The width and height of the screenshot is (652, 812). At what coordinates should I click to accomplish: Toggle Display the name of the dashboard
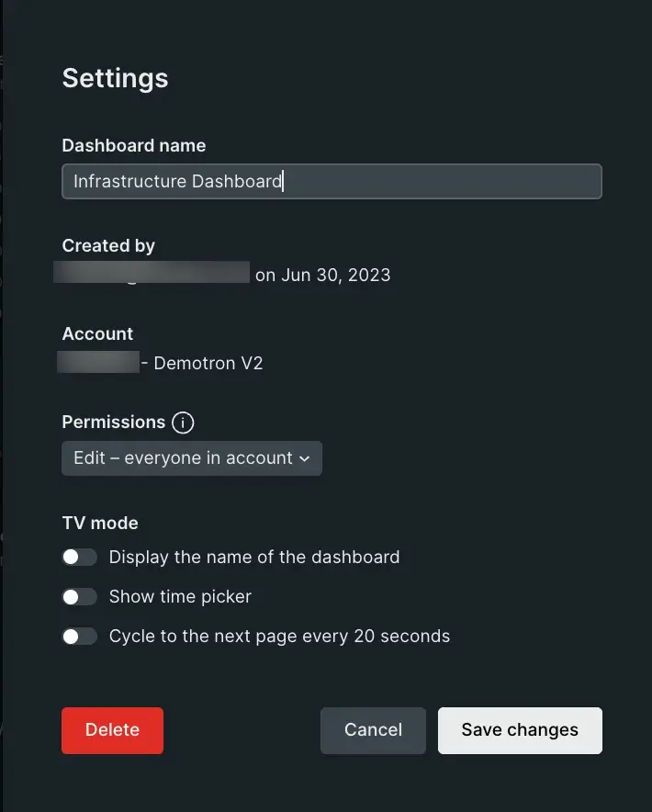pos(80,557)
